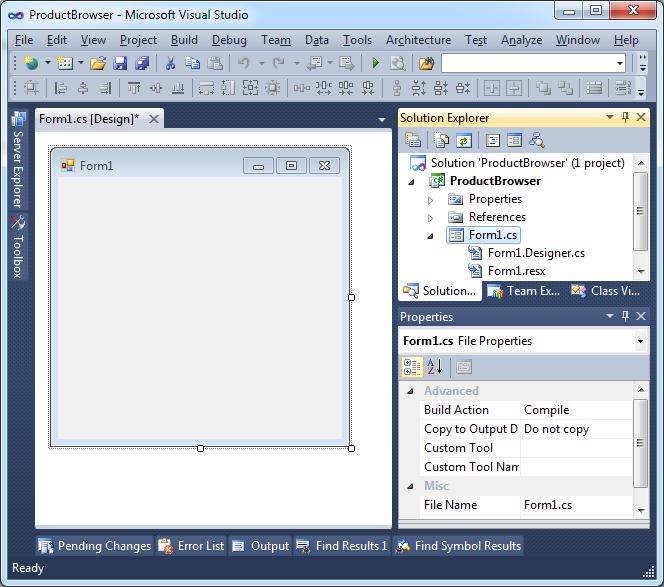This screenshot has width=664, height=587.
Task: Click the Find text input box
Action: (528, 64)
